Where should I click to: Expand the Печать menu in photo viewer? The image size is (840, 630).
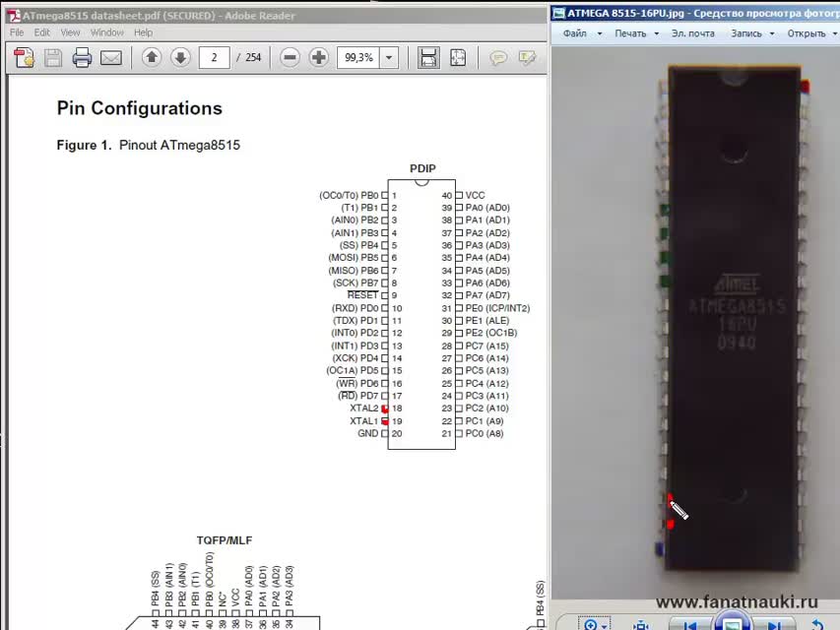point(636,33)
